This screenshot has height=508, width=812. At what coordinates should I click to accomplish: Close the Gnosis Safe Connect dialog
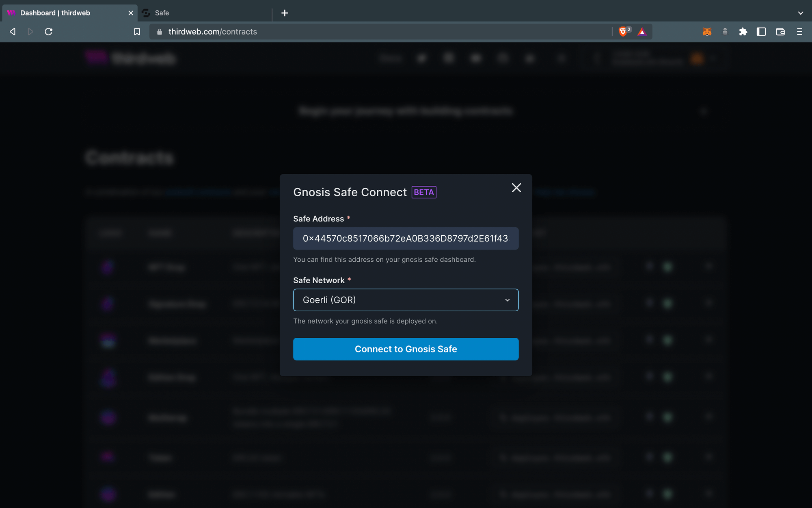[516, 188]
